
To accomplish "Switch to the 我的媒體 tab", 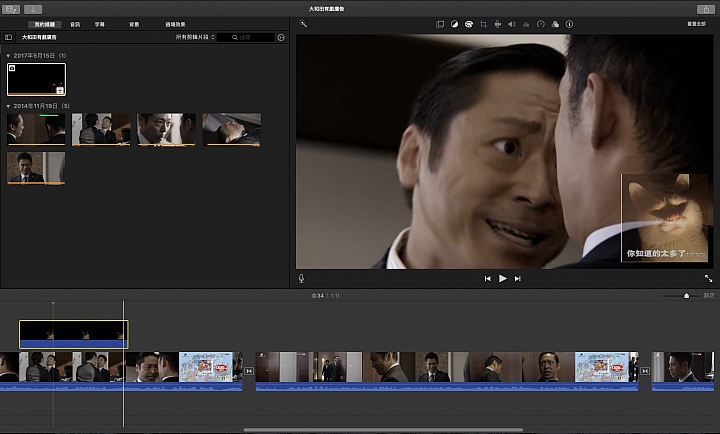I will 45,24.
